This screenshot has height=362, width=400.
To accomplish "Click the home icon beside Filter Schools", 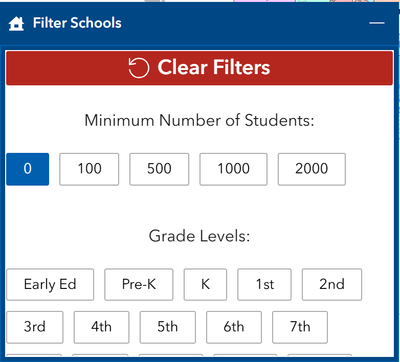I will [x=16, y=24].
